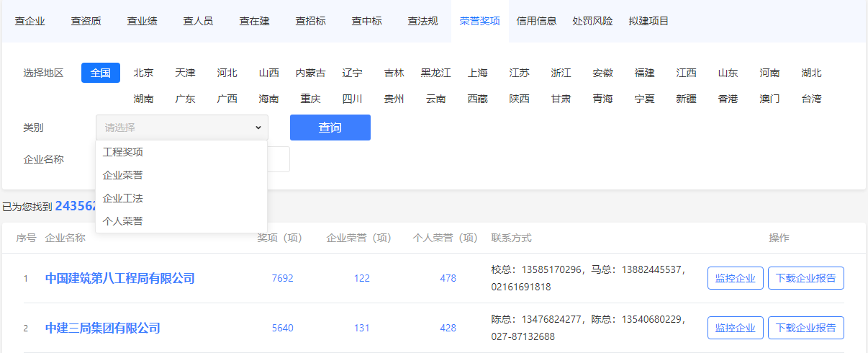Click the blue 查询 button
The width and height of the screenshot is (868, 353).
pyautogui.click(x=330, y=128)
